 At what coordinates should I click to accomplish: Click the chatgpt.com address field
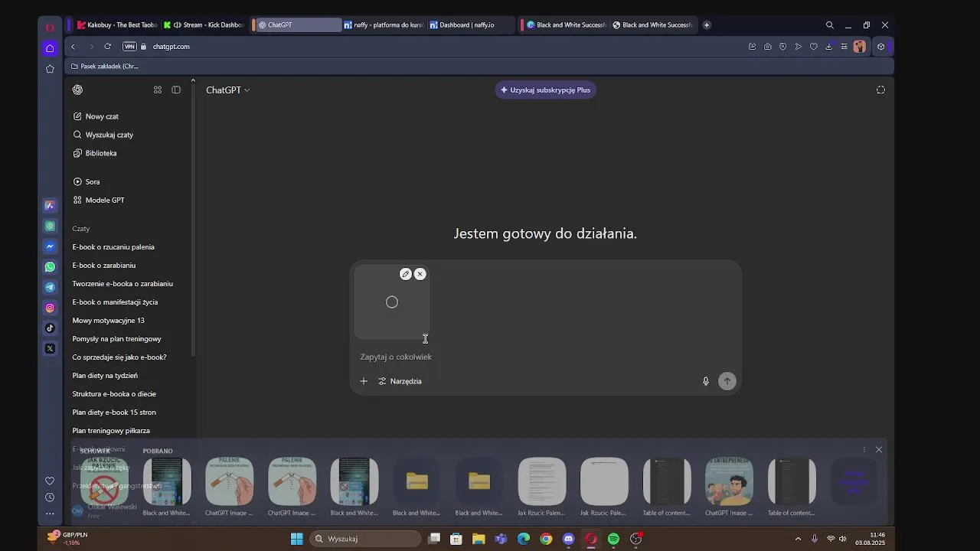point(171,47)
